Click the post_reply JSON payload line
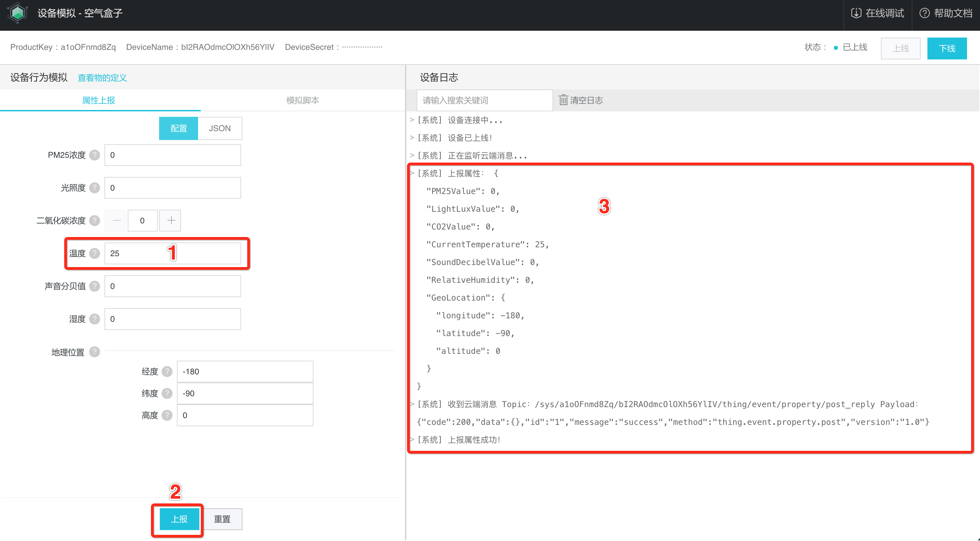Image resolution: width=980 pixels, height=541 pixels. tap(673, 422)
